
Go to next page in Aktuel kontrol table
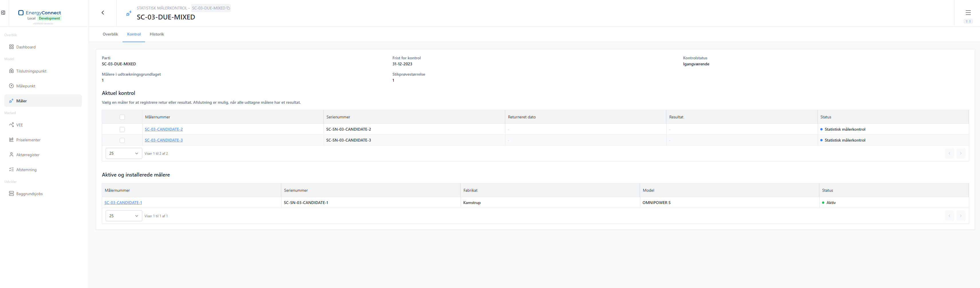coord(961,154)
